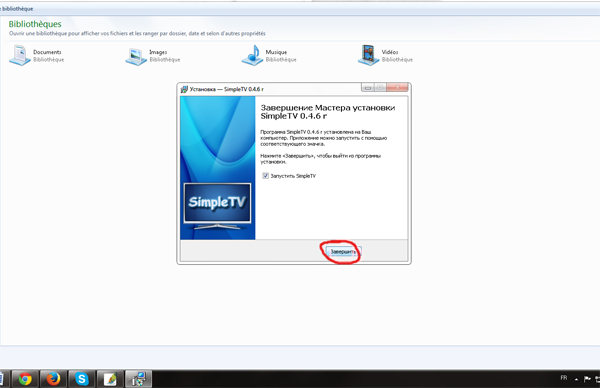Click the Bibliothèques heading
600x388 pixels.
pos(35,24)
